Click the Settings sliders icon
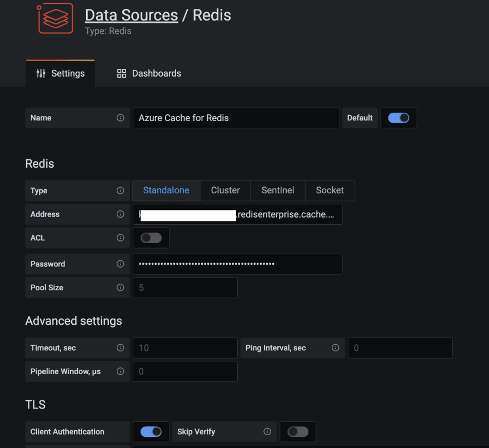The width and height of the screenshot is (489, 448). point(41,73)
